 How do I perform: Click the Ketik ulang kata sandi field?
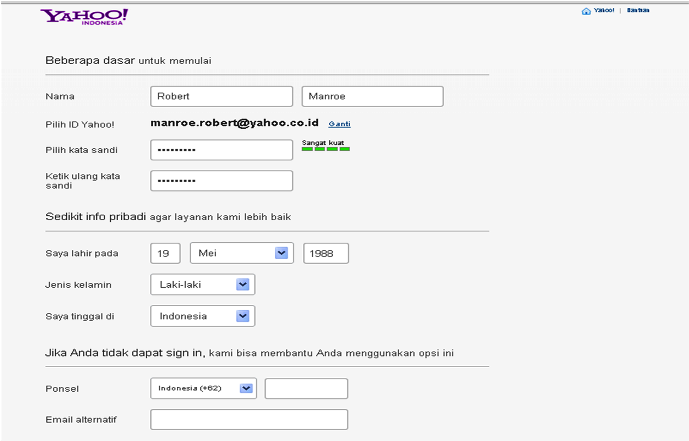pyautogui.click(x=221, y=181)
